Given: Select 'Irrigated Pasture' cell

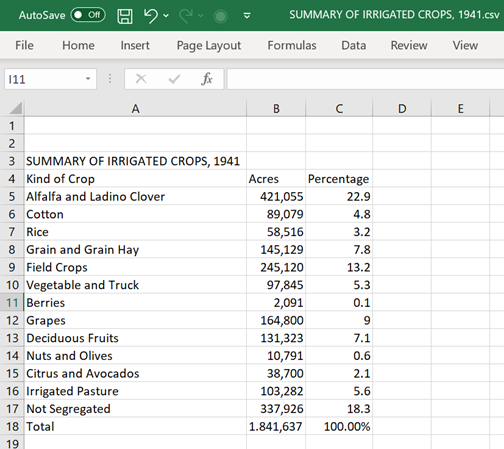Looking at the screenshot, I should 135,391.
